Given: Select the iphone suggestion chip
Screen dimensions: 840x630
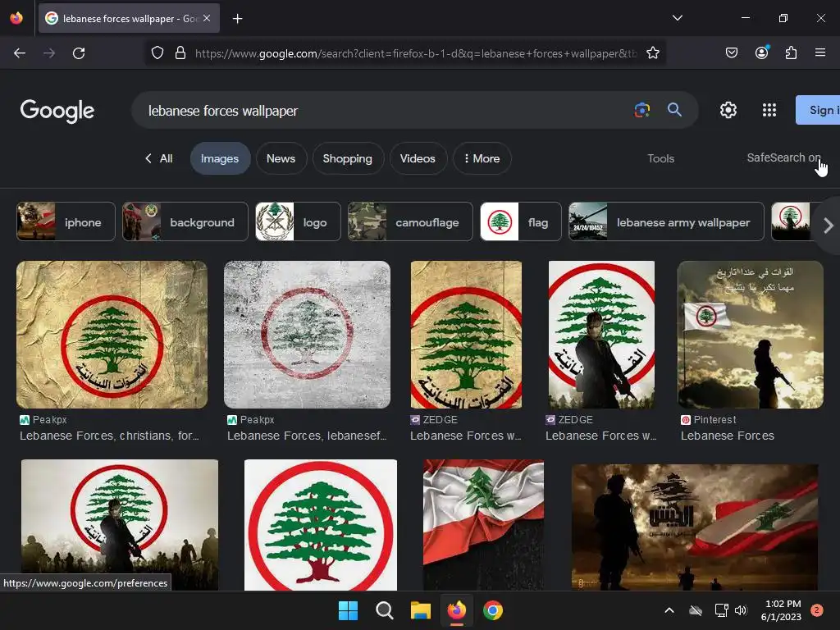Looking at the screenshot, I should pyautogui.click(x=66, y=221).
